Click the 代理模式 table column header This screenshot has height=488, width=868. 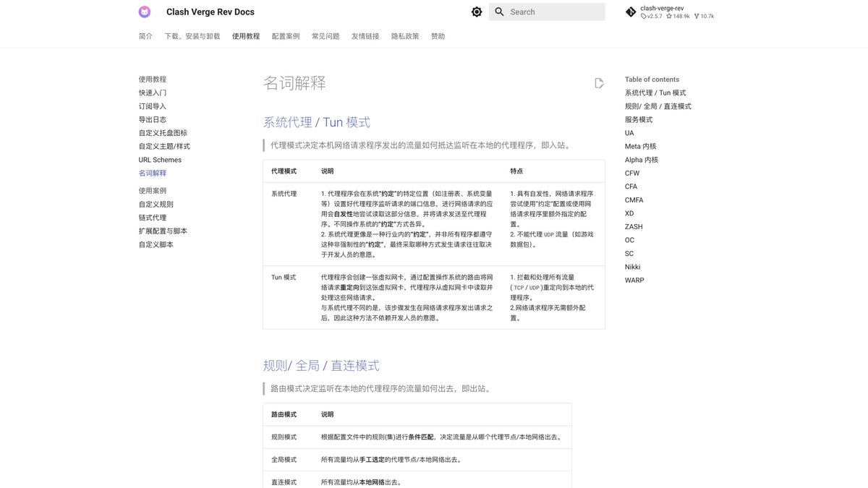[x=284, y=171]
